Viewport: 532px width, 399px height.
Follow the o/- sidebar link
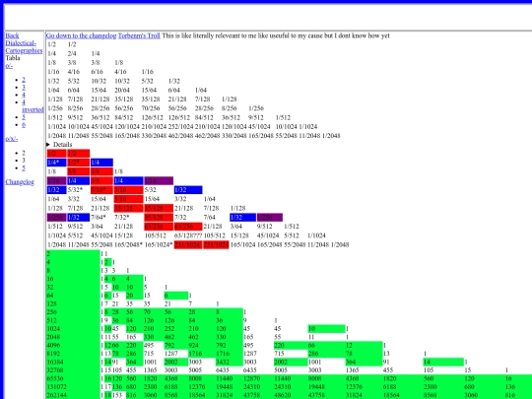9,65
